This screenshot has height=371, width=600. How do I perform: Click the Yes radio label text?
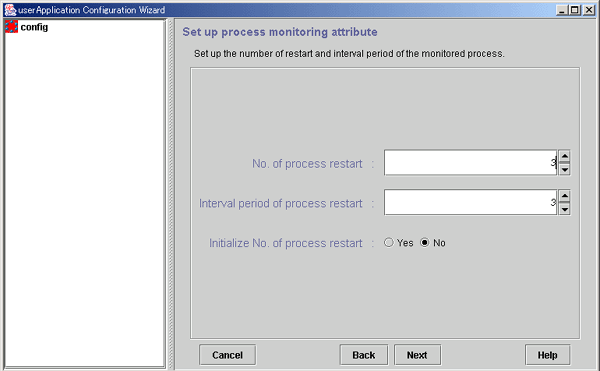coord(405,243)
